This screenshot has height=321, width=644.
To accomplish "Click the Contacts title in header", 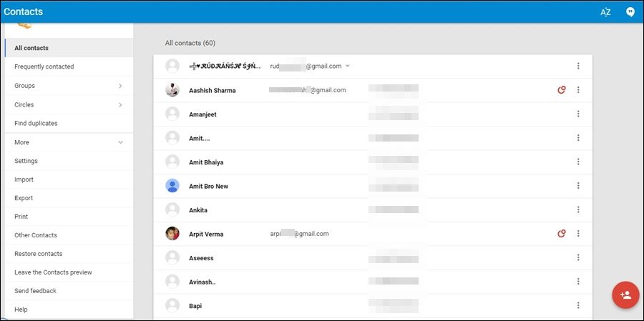I will [24, 11].
